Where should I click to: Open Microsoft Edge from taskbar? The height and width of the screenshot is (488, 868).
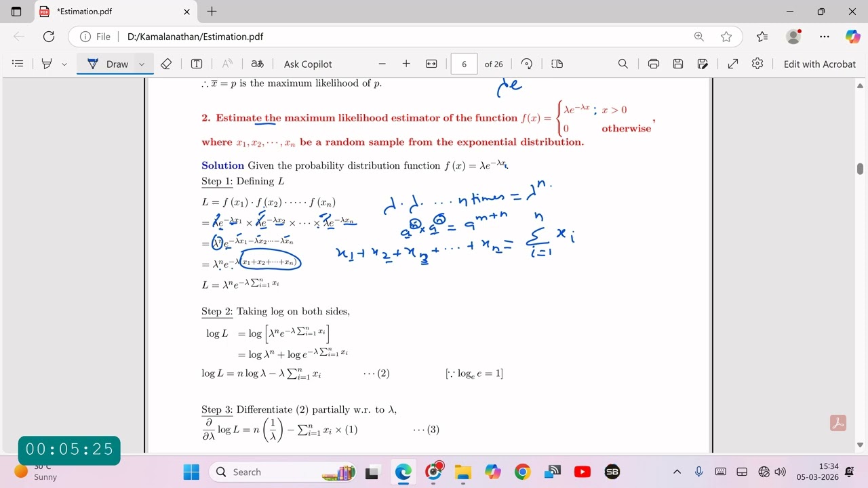coord(403,472)
